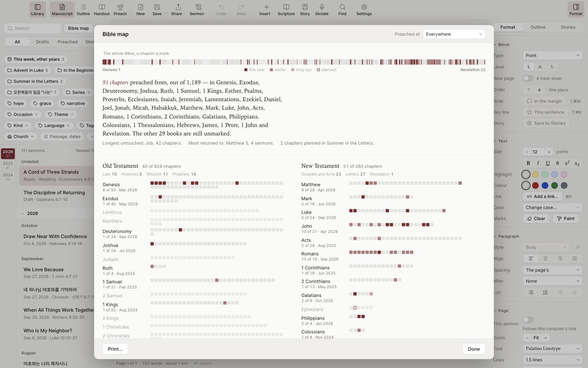Collapse the 2026 sermon group

[23, 213]
